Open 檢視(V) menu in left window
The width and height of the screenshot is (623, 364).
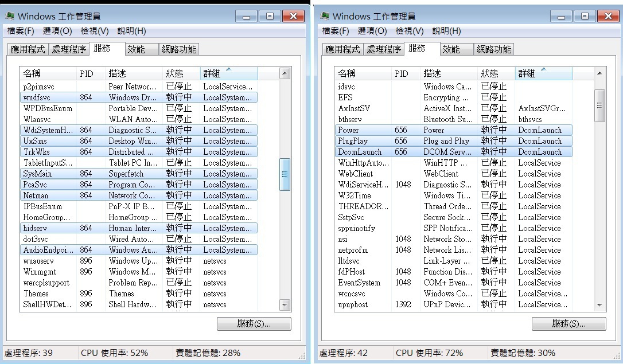(95, 30)
